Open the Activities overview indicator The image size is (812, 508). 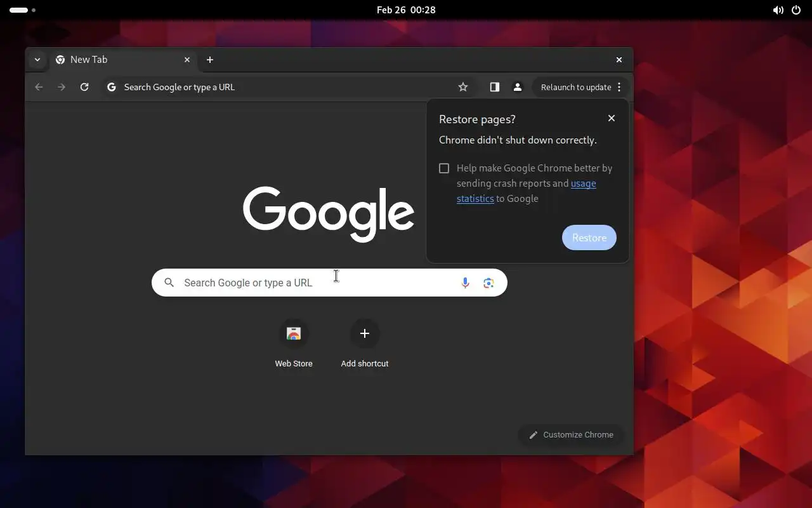tap(22, 10)
